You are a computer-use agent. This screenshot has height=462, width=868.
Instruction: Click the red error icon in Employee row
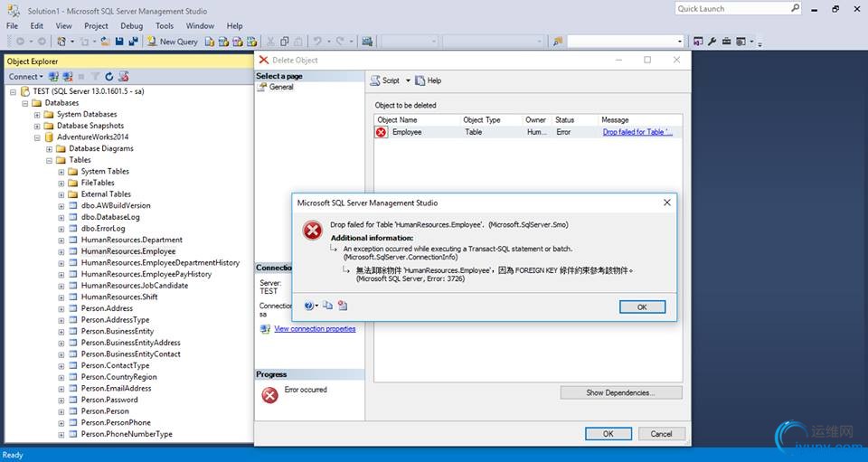(381, 132)
